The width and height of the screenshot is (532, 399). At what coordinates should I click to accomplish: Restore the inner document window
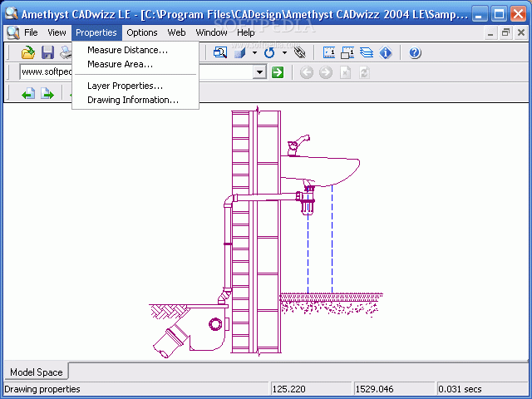click(505, 33)
